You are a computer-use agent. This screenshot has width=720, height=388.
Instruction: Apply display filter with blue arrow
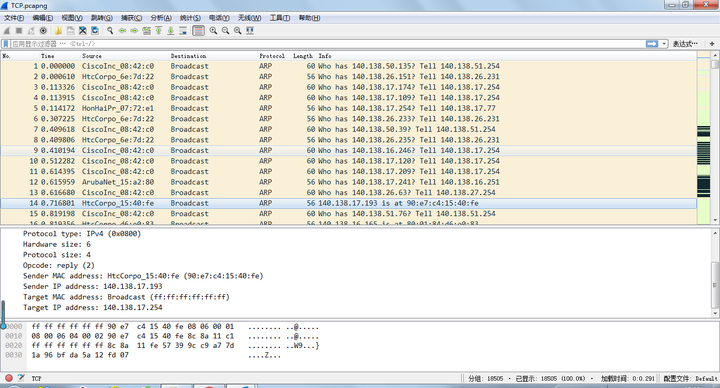click(652, 44)
